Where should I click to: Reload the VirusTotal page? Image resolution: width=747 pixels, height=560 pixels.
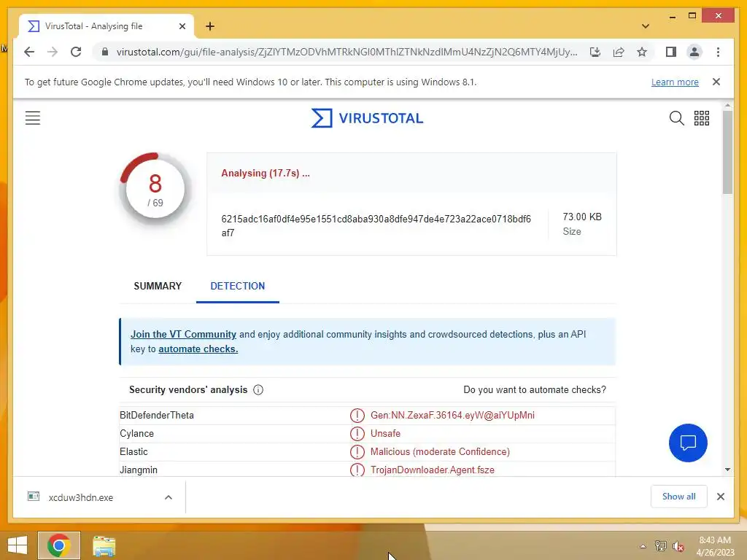tap(76, 52)
